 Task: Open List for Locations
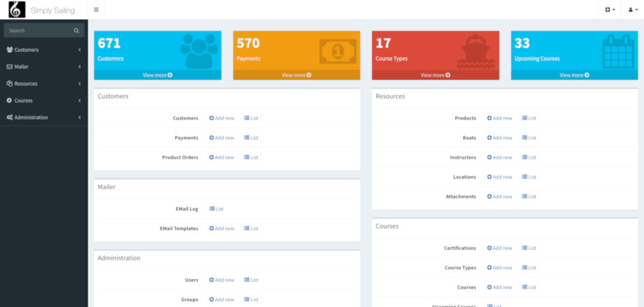pos(529,177)
